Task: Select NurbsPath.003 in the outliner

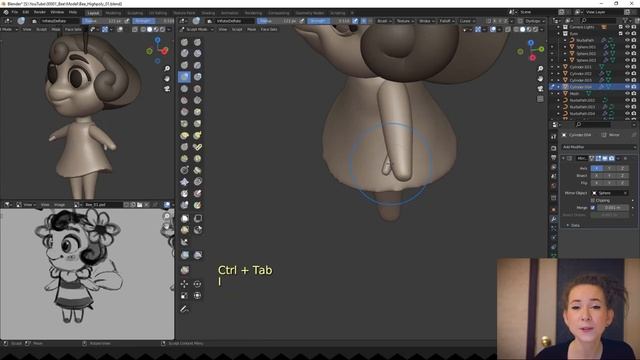Action: click(x=582, y=107)
